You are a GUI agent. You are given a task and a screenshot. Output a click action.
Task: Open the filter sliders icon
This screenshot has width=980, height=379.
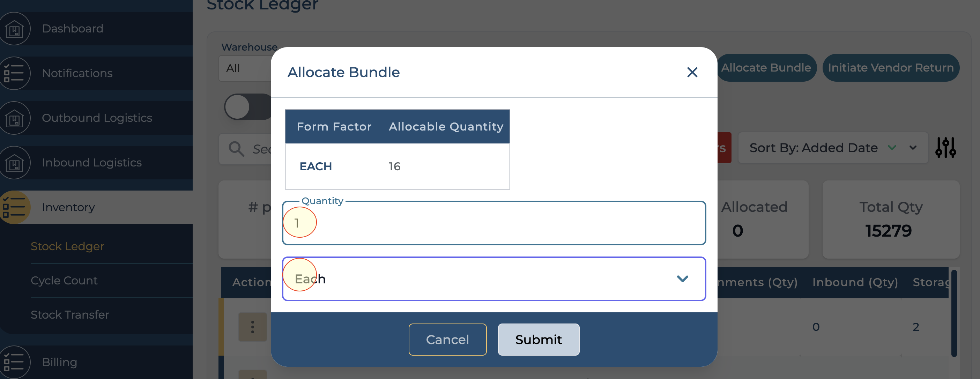click(945, 148)
